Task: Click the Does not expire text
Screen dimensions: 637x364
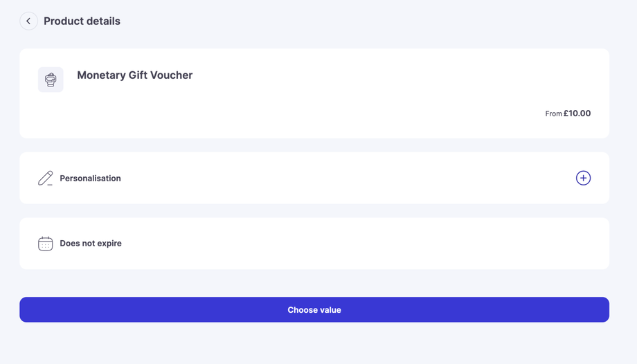Action: [91, 244]
